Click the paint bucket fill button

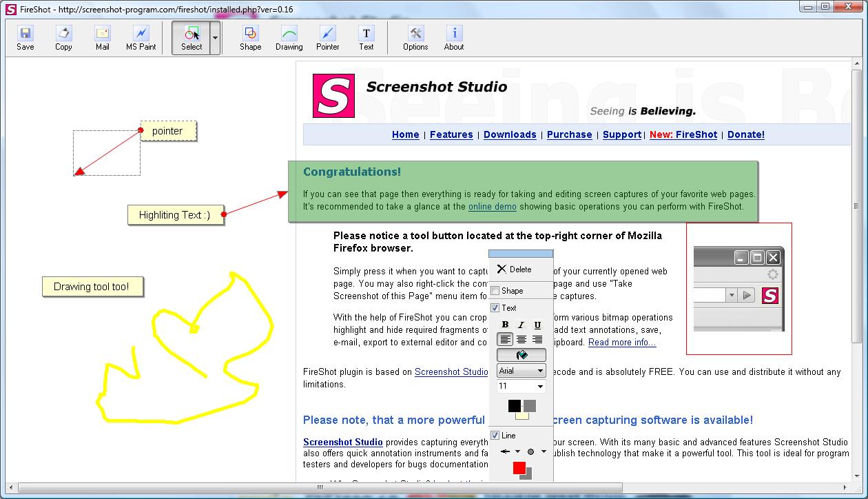point(521,355)
